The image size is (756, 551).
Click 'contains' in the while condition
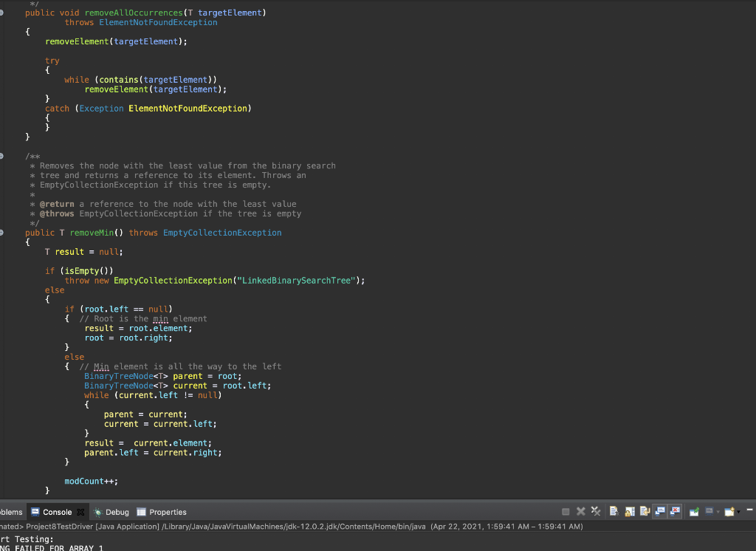point(119,80)
